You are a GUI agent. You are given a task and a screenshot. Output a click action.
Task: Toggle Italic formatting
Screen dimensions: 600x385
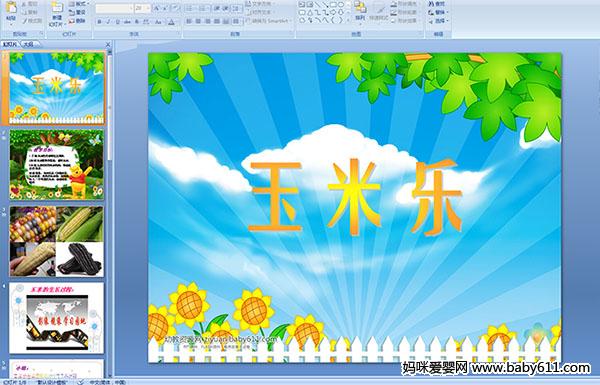pyautogui.click(x=108, y=22)
